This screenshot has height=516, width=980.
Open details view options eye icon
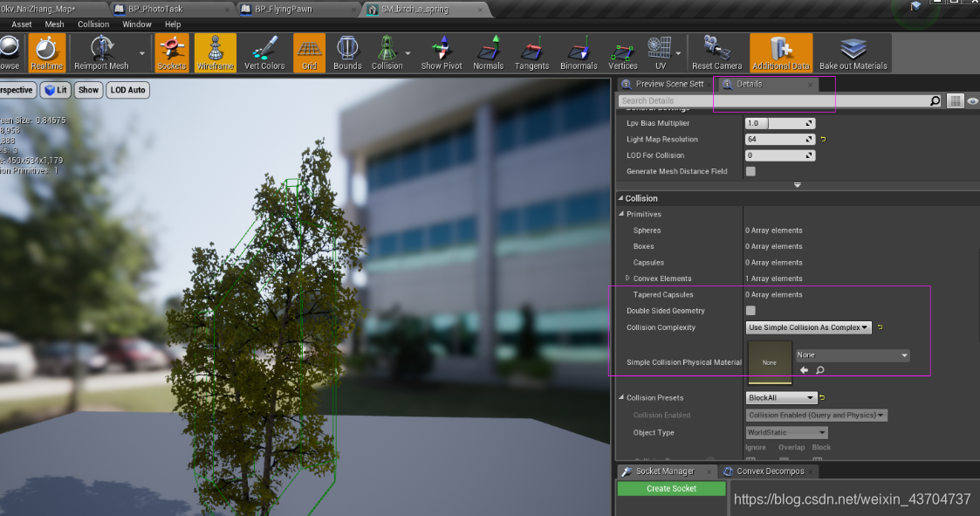click(x=972, y=100)
